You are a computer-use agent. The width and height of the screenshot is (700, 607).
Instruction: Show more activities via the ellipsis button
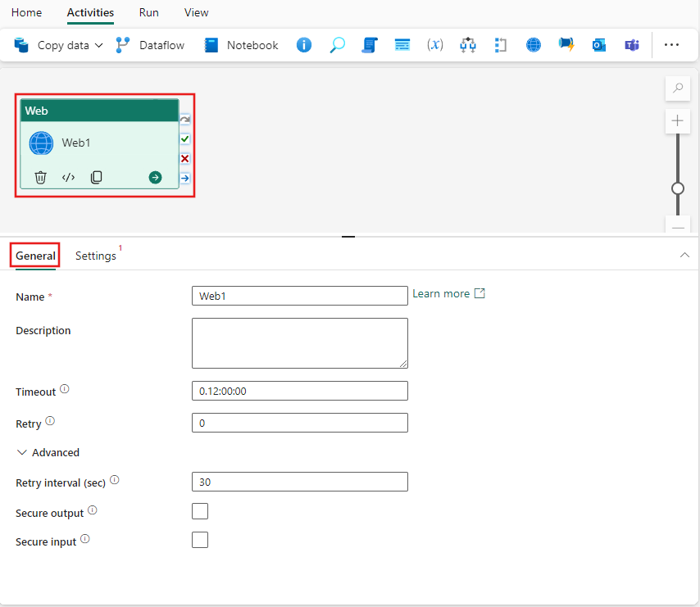pos(671,45)
